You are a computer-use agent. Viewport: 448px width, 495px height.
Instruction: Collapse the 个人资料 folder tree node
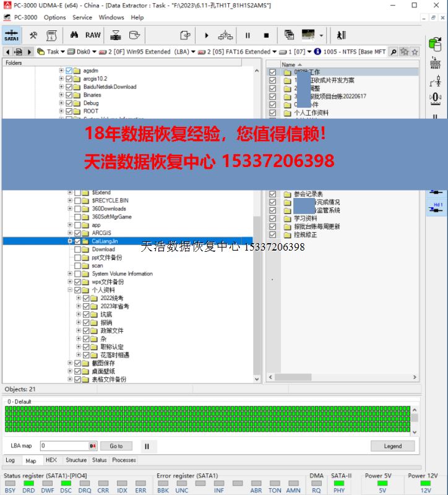point(70,290)
